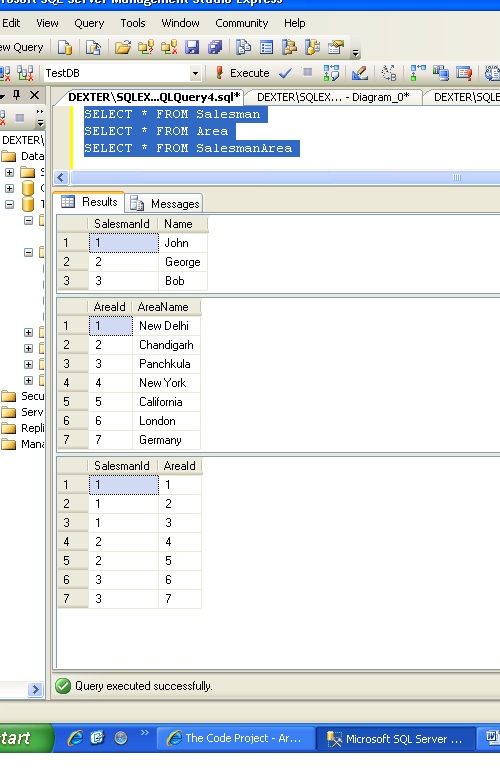500x768 pixels.
Task: Select the Messages tab
Action: (164, 203)
